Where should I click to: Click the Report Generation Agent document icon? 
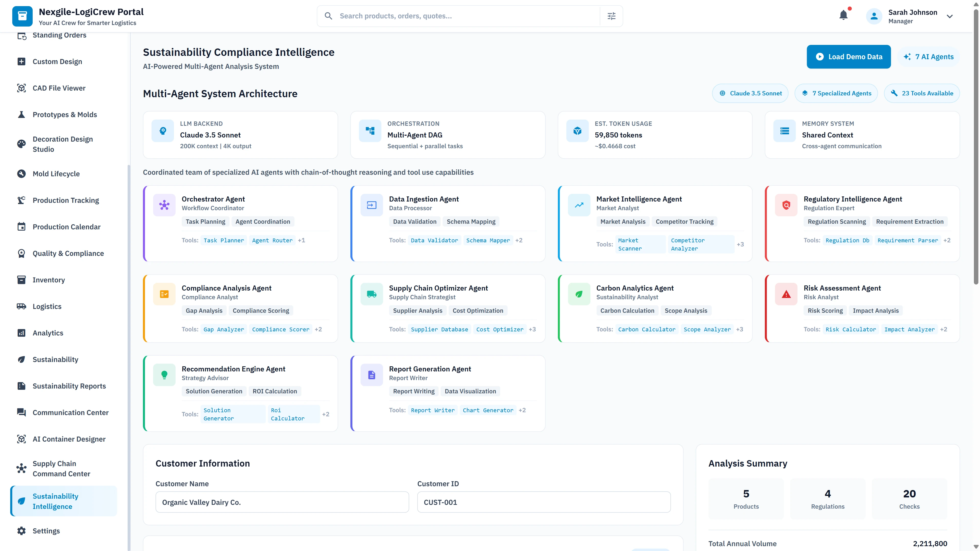371,375
